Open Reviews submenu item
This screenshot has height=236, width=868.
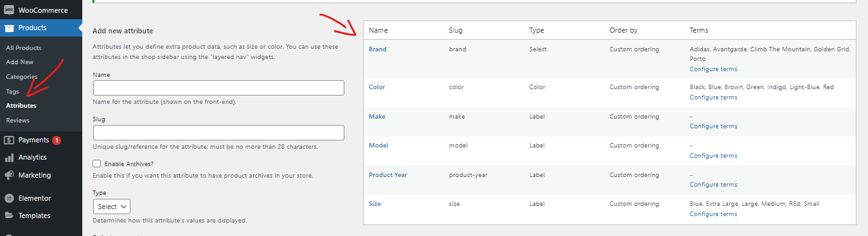pyautogui.click(x=17, y=121)
